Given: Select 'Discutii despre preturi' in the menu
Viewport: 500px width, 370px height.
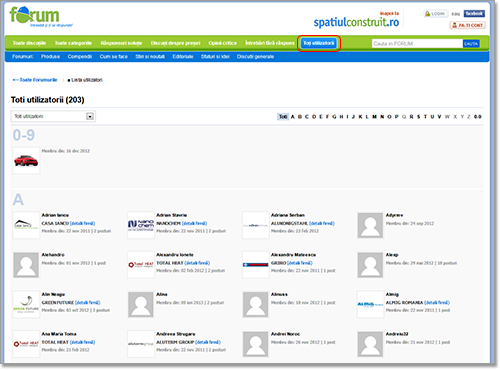Looking at the screenshot, I should tap(175, 43).
